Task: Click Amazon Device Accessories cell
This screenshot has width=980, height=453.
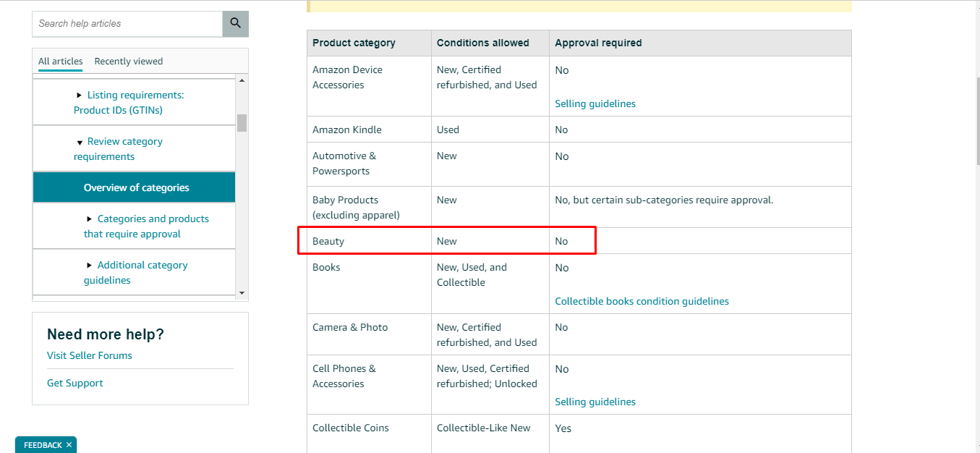Action: (369, 86)
